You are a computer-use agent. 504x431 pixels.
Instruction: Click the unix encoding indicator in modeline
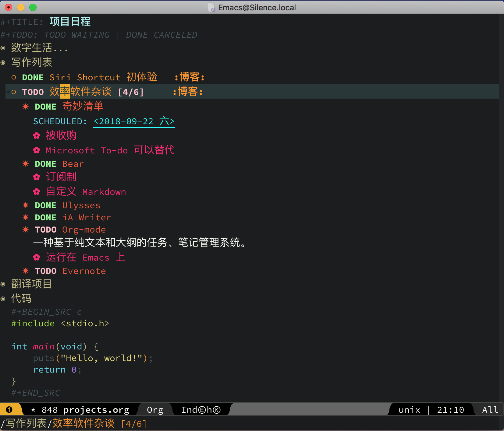(x=409, y=410)
